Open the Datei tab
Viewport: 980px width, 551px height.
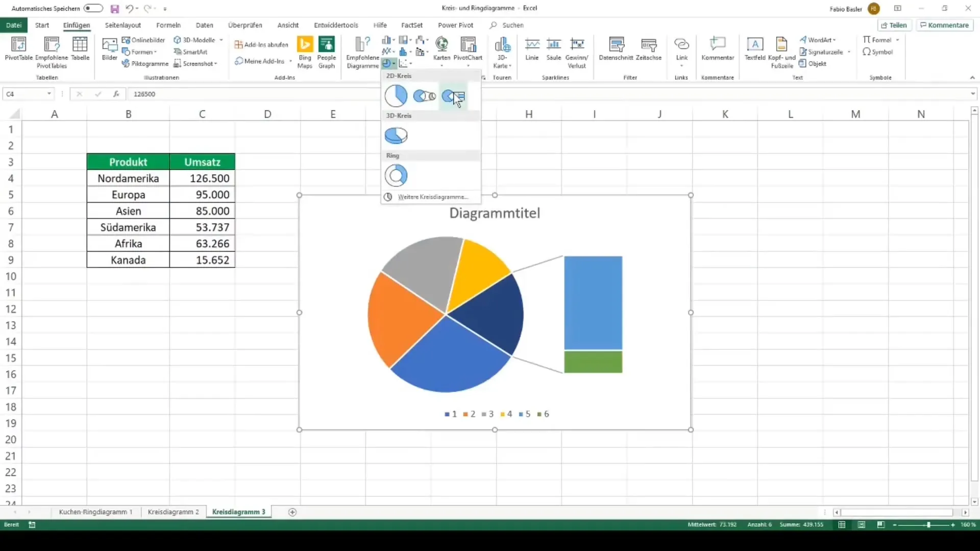click(x=14, y=25)
